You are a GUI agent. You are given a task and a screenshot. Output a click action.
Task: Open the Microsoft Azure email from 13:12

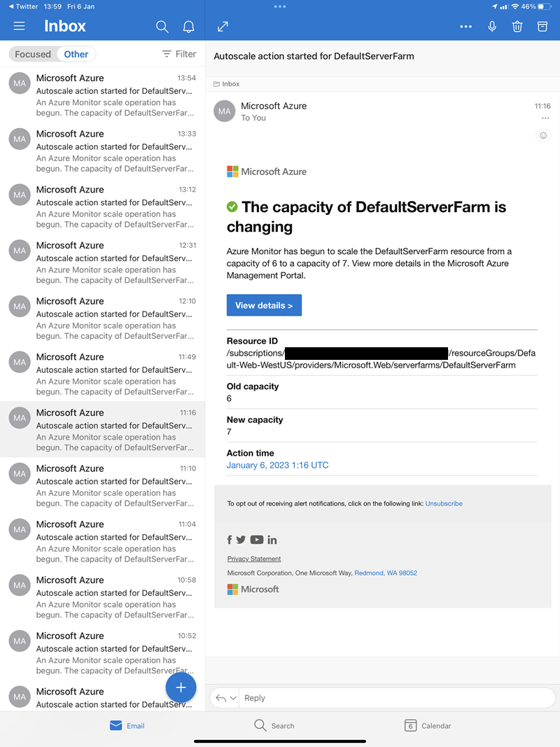[x=102, y=207]
